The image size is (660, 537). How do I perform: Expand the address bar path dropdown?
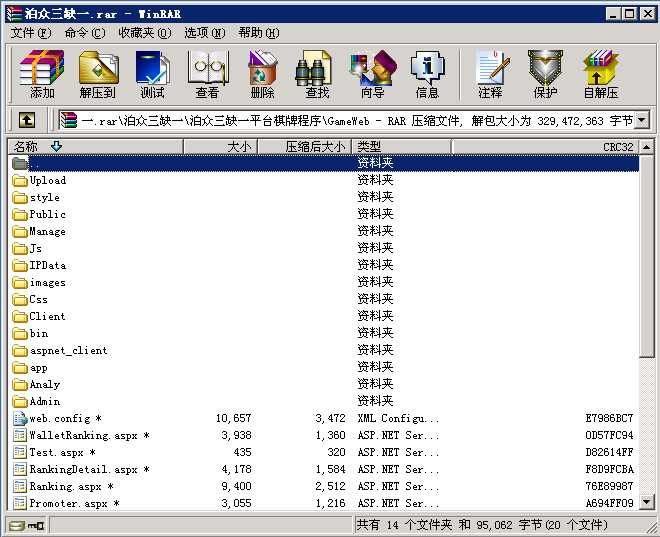click(642, 120)
